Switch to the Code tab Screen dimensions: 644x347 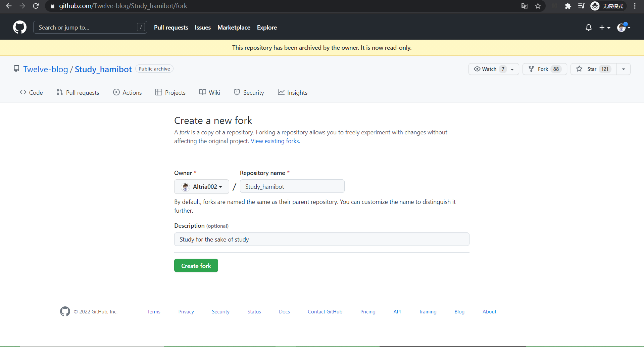(x=31, y=92)
